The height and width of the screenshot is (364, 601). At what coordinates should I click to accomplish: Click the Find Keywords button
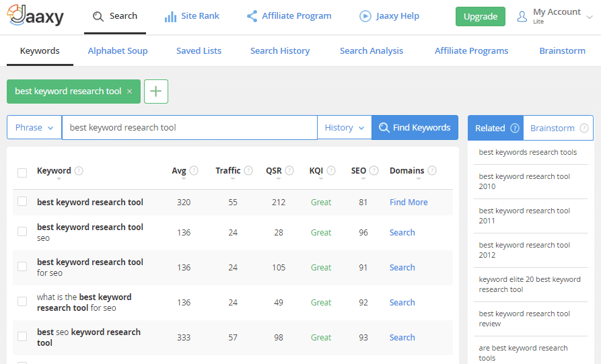(x=415, y=128)
